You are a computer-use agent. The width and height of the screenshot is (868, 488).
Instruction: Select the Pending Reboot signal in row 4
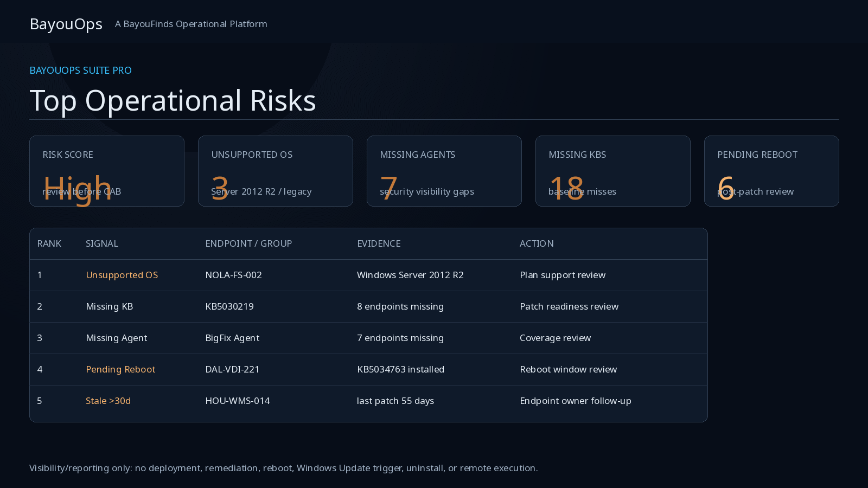pyautogui.click(x=120, y=369)
